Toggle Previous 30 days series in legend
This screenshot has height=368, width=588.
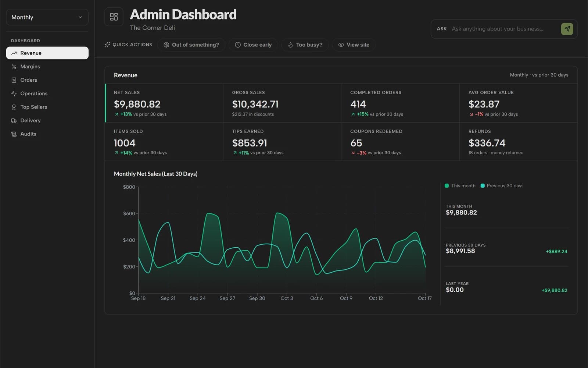click(502, 186)
